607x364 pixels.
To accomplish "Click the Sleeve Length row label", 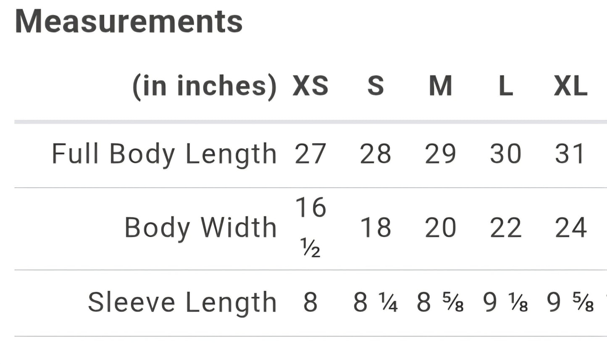I will click(182, 302).
